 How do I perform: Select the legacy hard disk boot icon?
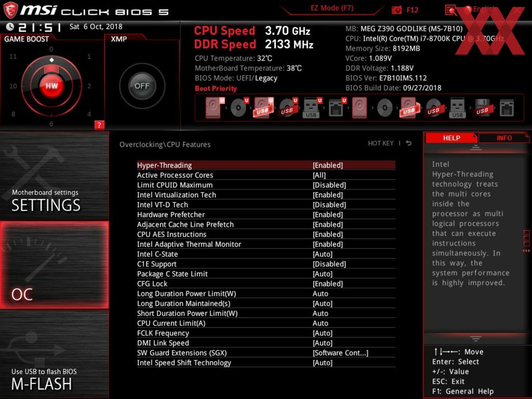pos(359,108)
